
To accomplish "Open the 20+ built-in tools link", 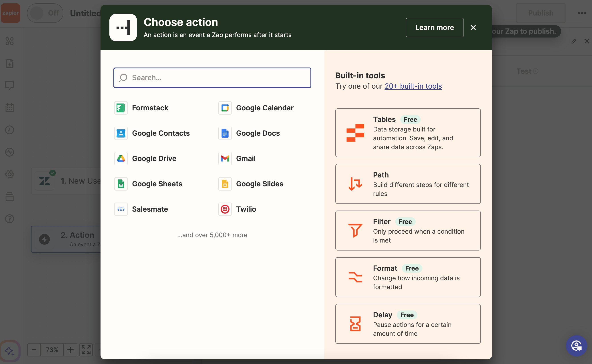I will (413, 86).
